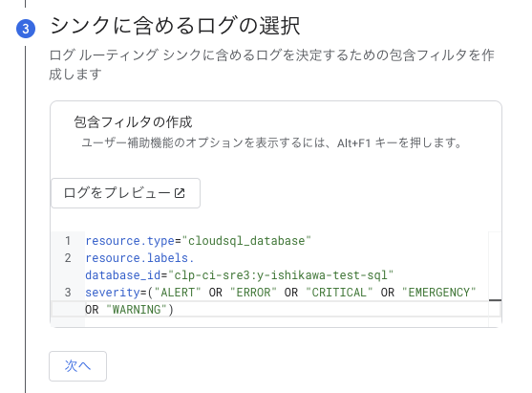Image resolution: width=532 pixels, height=393 pixels.
Task: Click the ログをプレビュー button
Action: (125, 193)
